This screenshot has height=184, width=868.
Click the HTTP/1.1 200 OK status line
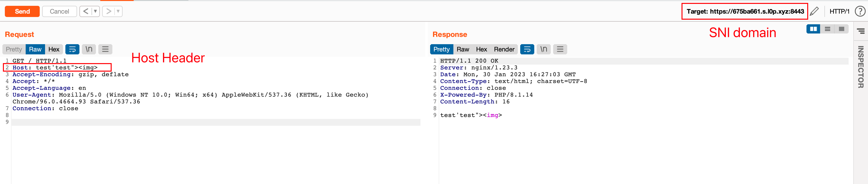pyautogui.click(x=469, y=61)
